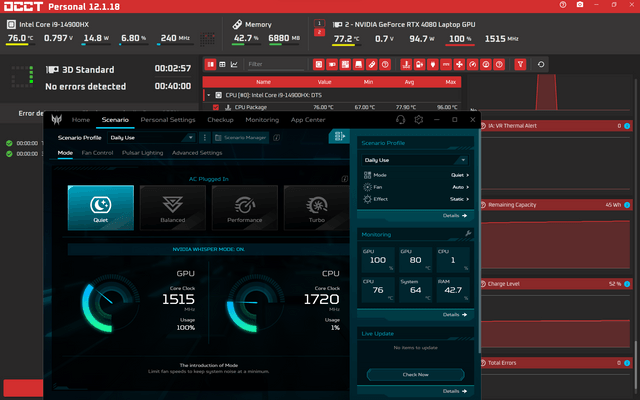Reset OCCT min/max values with circular arrow
The image size is (640, 400).
(541, 64)
